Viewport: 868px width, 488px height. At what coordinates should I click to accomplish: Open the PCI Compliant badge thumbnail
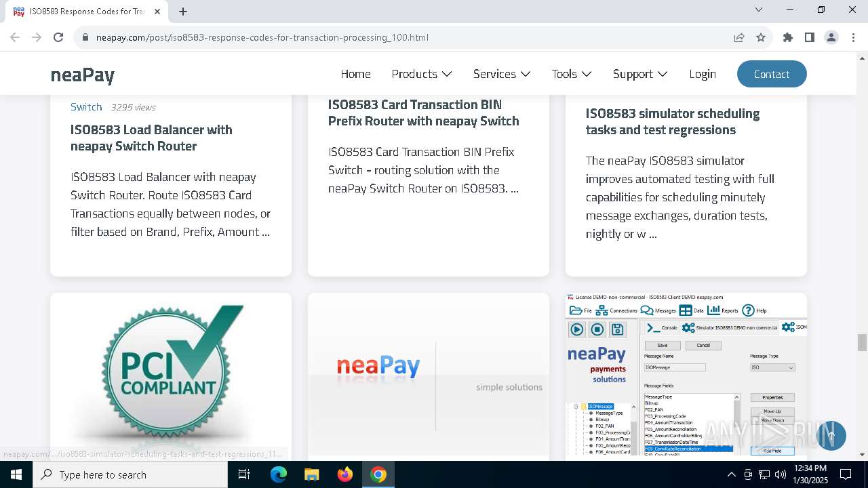(x=171, y=377)
